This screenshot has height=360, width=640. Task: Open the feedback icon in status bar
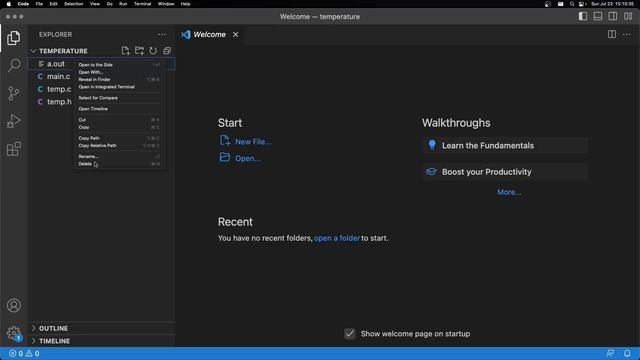pyautogui.click(x=610, y=353)
